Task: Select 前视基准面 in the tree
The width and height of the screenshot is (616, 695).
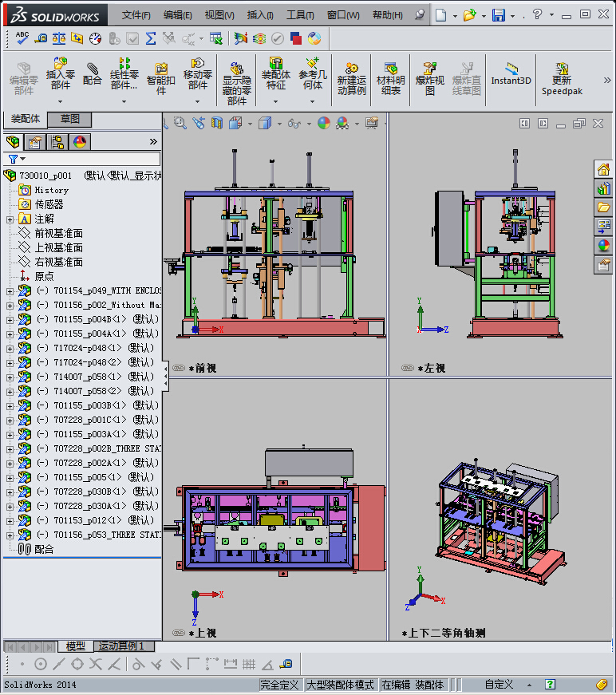Action: 58,233
